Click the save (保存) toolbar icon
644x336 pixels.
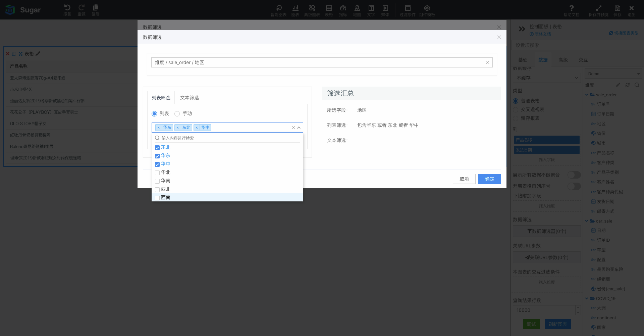618,10
